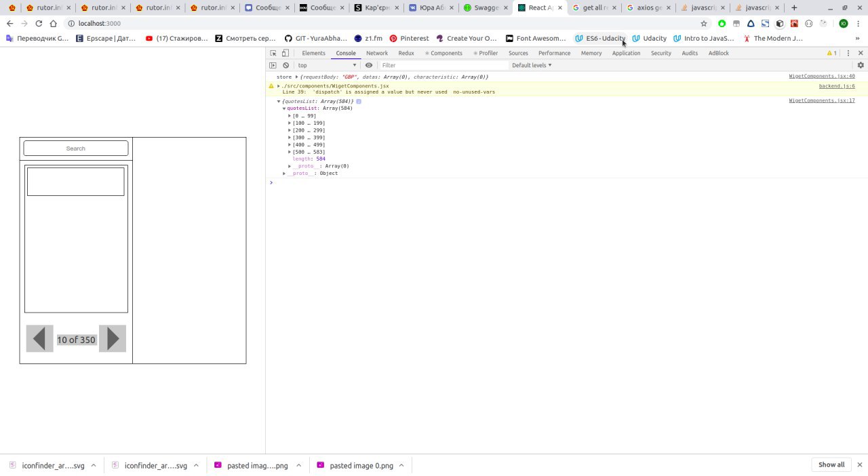
Task: Open a new browser tab
Action: (x=794, y=7)
